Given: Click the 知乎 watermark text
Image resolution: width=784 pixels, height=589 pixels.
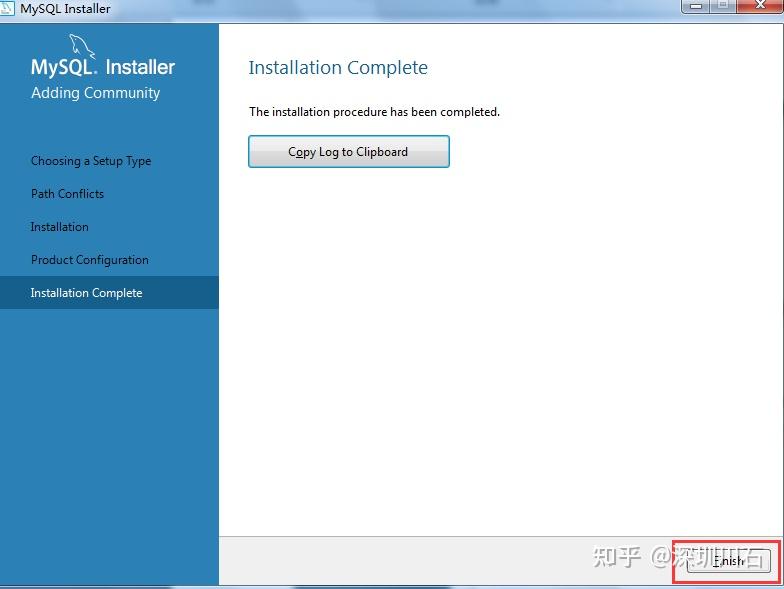Looking at the screenshot, I should (617, 556).
